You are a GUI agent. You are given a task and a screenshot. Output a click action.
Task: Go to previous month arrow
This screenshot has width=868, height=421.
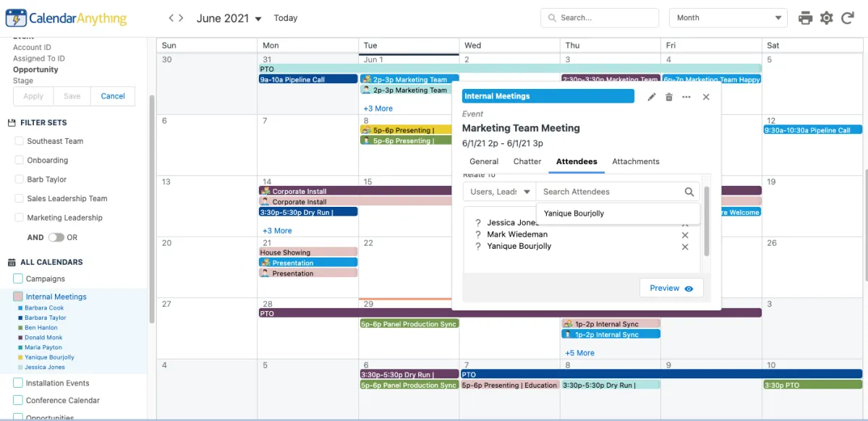171,18
